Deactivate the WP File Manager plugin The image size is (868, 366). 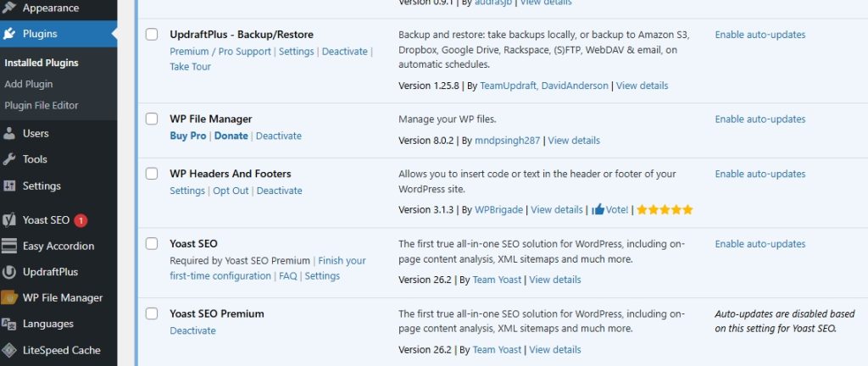278,136
